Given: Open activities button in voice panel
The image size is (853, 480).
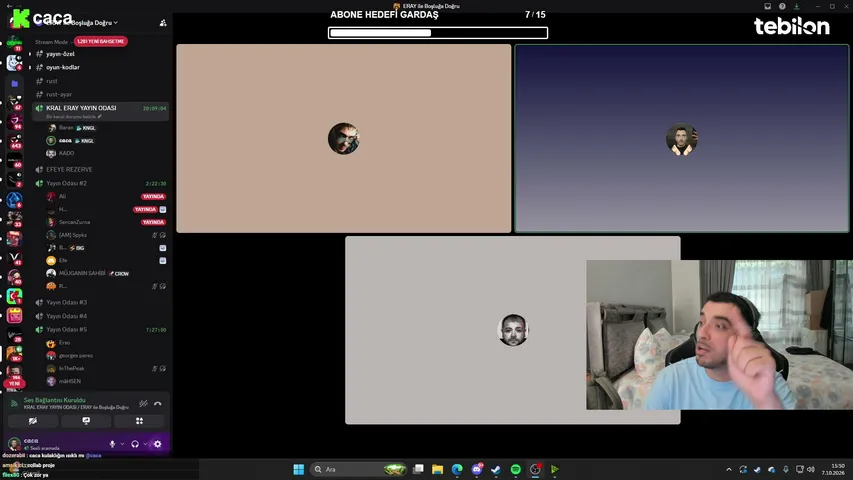Looking at the screenshot, I should pos(139,421).
